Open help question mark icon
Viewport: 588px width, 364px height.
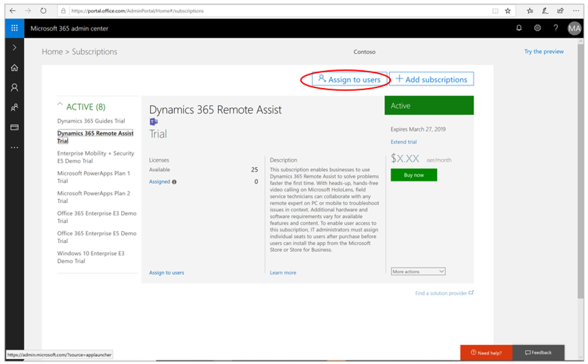click(x=556, y=28)
